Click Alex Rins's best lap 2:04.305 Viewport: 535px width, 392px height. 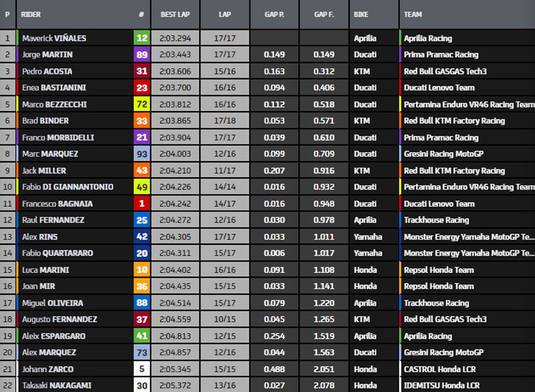tap(177, 237)
